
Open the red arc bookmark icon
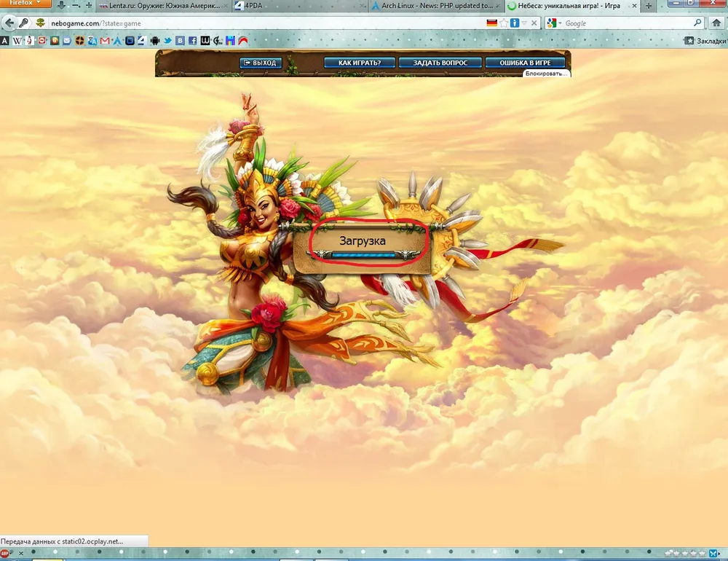pyautogui.click(x=243, y=41)
